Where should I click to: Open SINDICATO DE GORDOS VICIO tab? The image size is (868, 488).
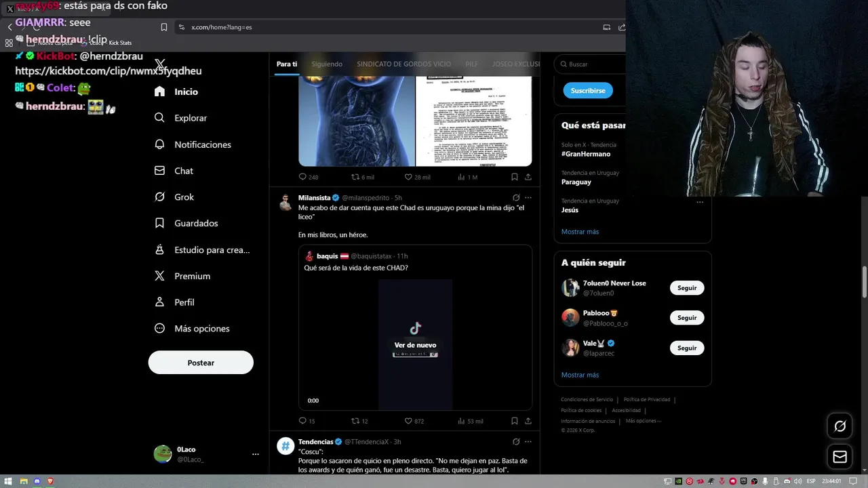(x=403, y=64)
